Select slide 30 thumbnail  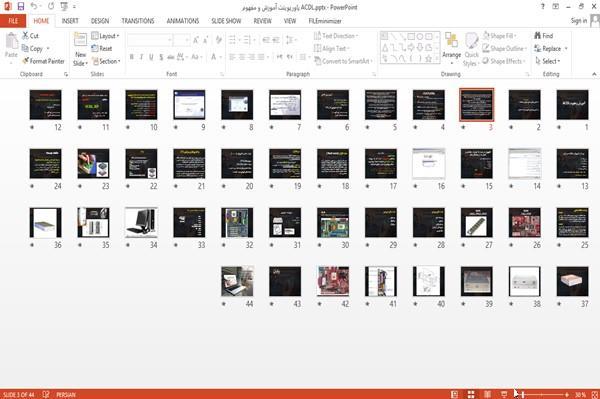(333, 223)
